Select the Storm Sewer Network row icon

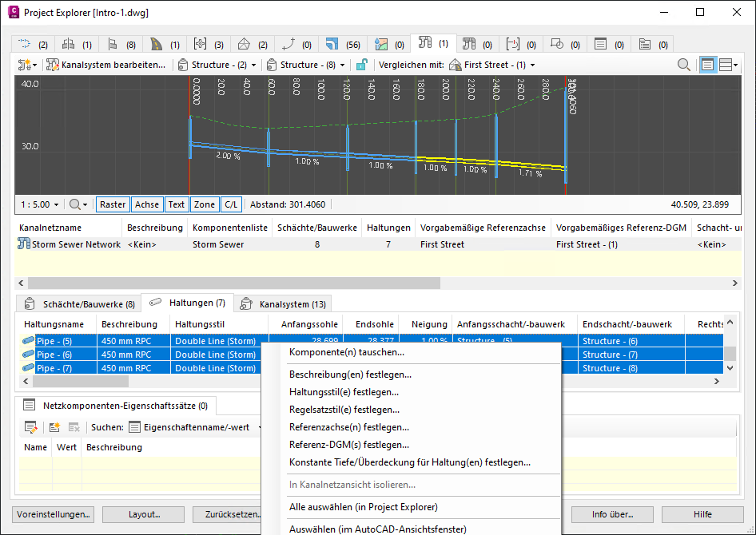(x=23, y=244)
